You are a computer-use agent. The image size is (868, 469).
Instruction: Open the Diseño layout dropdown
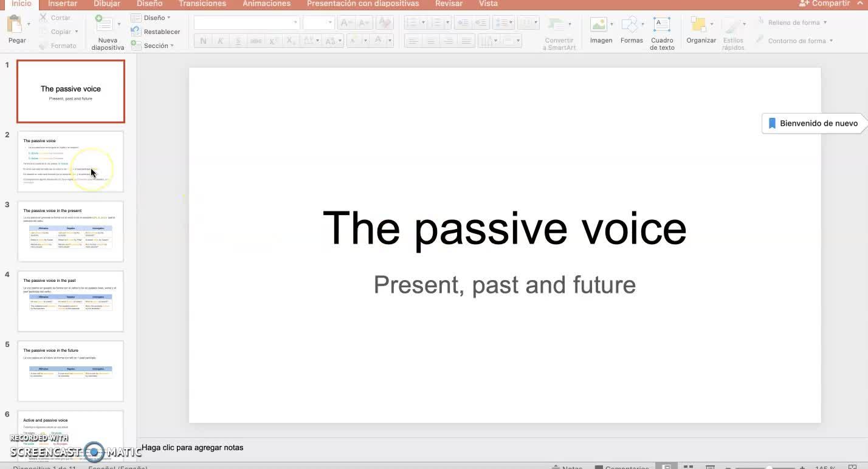point(151,18)
